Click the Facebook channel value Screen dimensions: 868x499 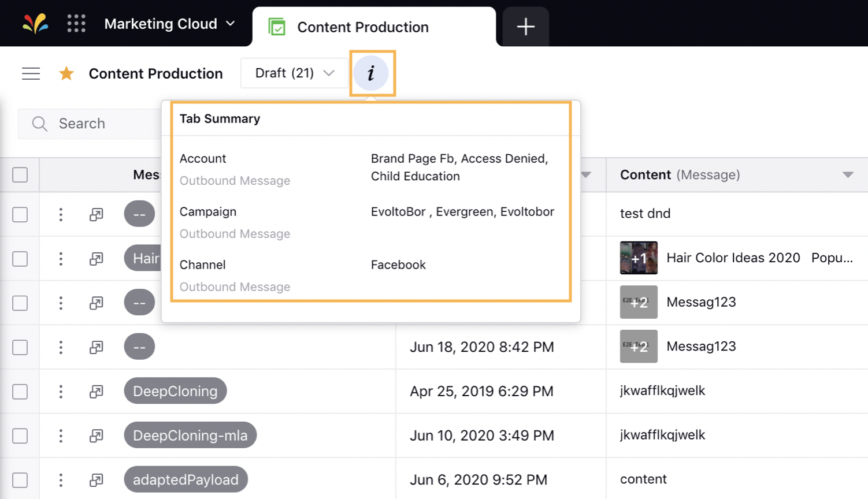point(398,265)
